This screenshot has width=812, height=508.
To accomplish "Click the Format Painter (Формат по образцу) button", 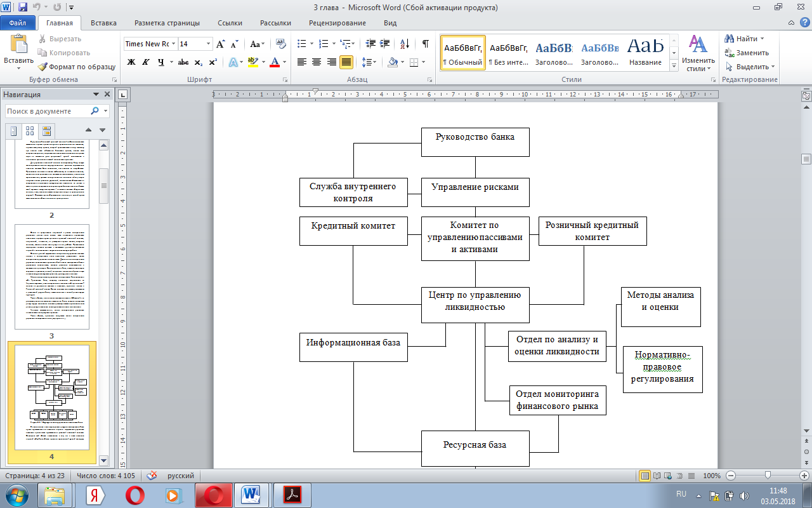I will pyautogui.click(x=77, y=67).
